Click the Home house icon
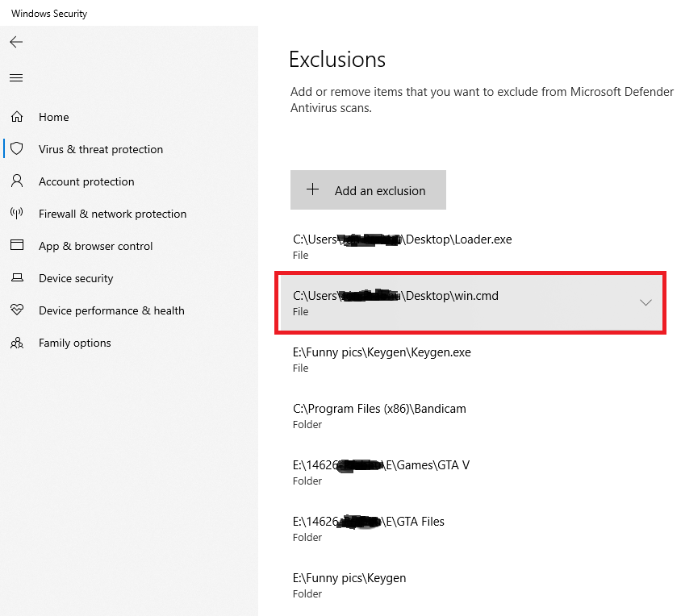This screenshot has height=616, width=681. (17, 117)
